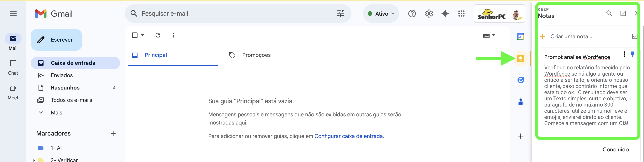Open Google Tasks side panel icon
The image size is (644, 162).
point(521,80)
